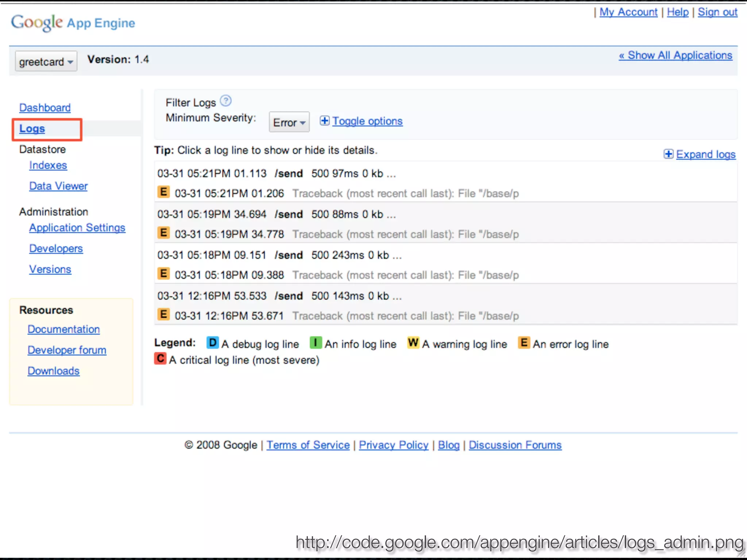Viewport: 747px width, 560px height.
Task: Click Traceback text in 12:16PM 53.671 entry
Action: point(406,316)
